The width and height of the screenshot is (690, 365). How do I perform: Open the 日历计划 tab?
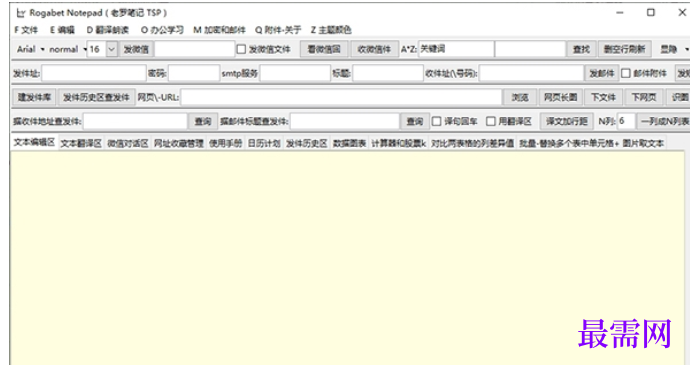coord(264,143)
